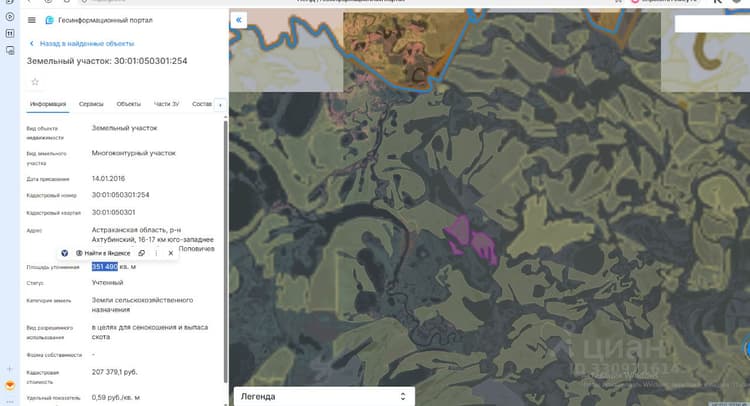Close the selection popup toolbar
This screenshot has height=406, width=750.
[x=171, y=253]
